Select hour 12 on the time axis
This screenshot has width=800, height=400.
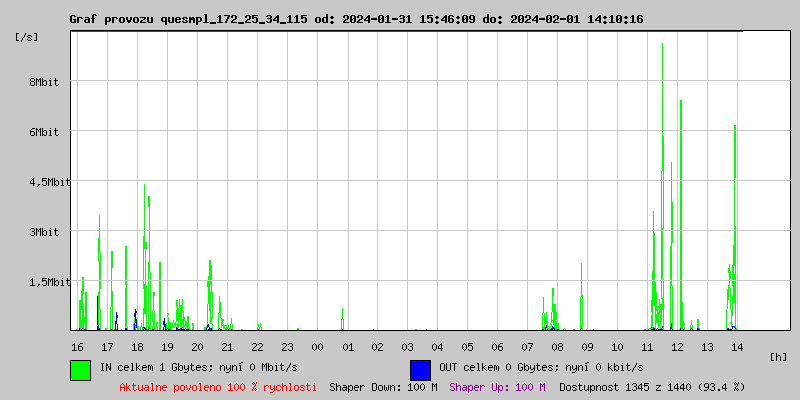point(677,346)
